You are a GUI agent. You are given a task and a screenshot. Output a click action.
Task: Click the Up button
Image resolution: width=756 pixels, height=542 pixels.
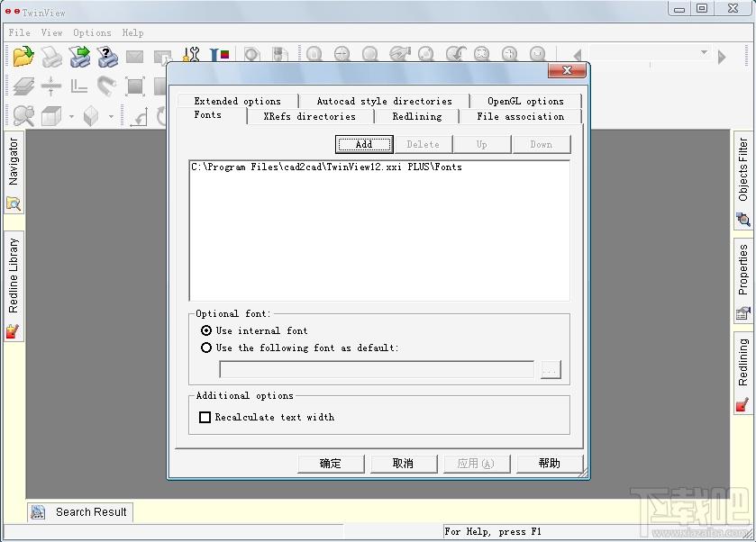[482, 145]
